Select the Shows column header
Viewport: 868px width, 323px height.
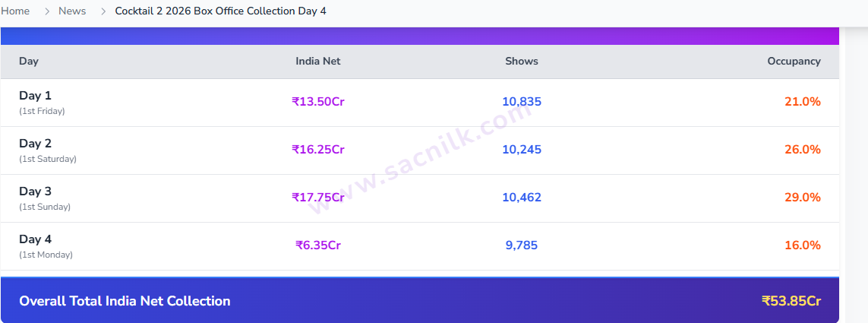point(522,61)
